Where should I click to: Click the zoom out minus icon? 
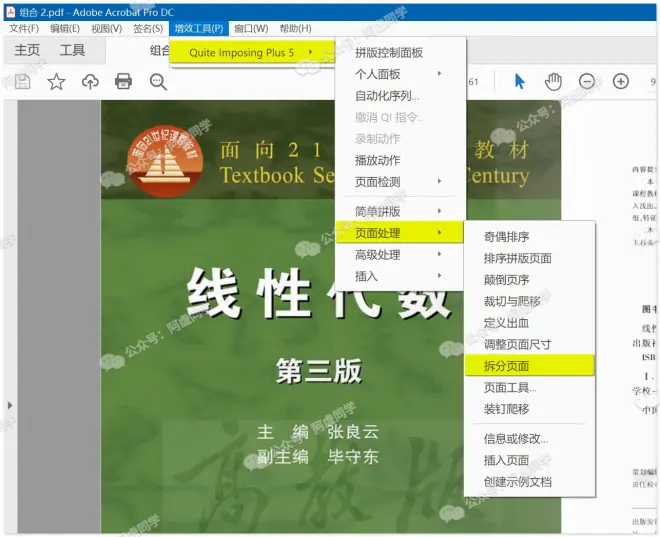click(587, 81)
